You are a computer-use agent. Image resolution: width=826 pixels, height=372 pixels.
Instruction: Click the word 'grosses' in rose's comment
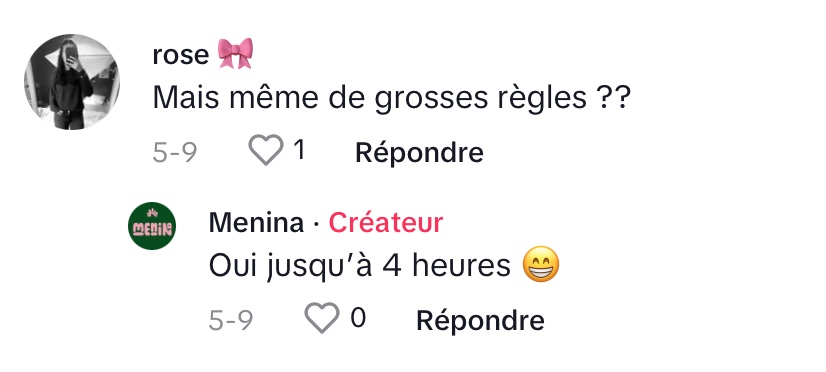tap(435, 99)
